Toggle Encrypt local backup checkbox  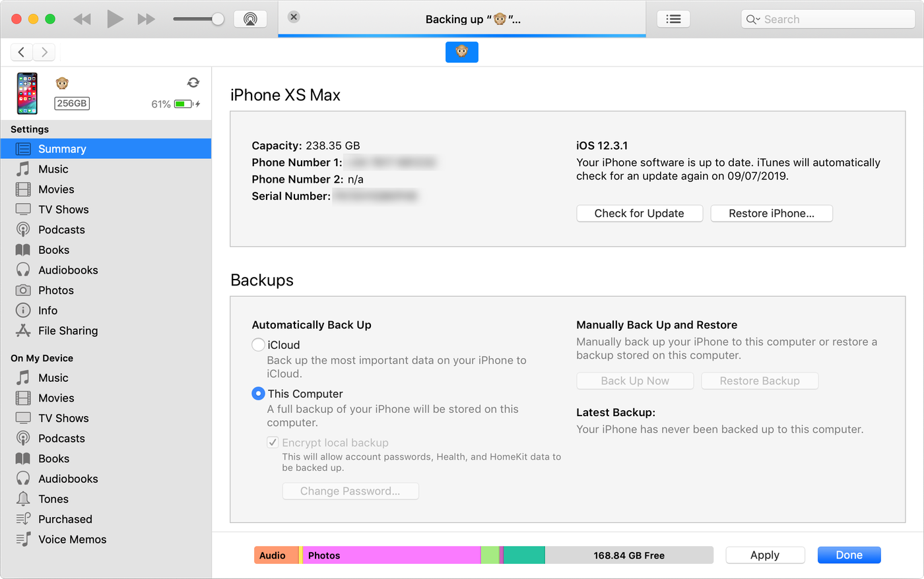(273, 442)
